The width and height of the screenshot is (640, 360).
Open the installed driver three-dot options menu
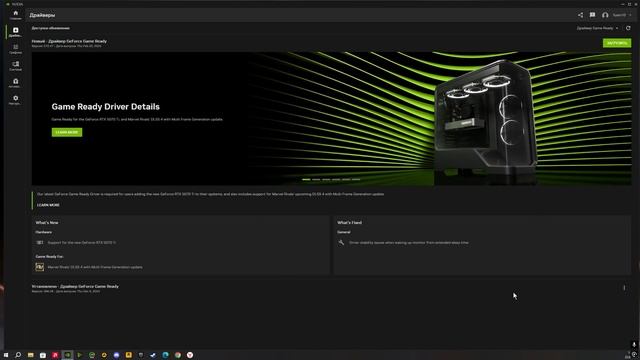624,288
